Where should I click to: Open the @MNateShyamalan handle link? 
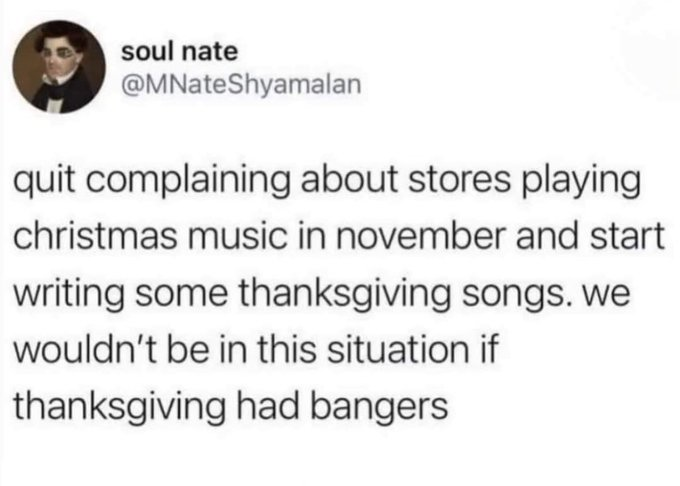pos(242,84)
